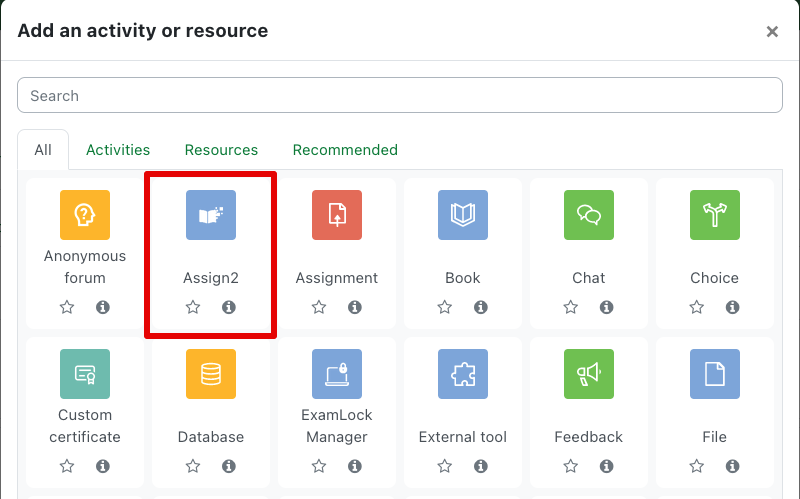Viewport: 800px width, 499px height.
Task: Pick the External tool puzzle icon
Action: [463, 374]
